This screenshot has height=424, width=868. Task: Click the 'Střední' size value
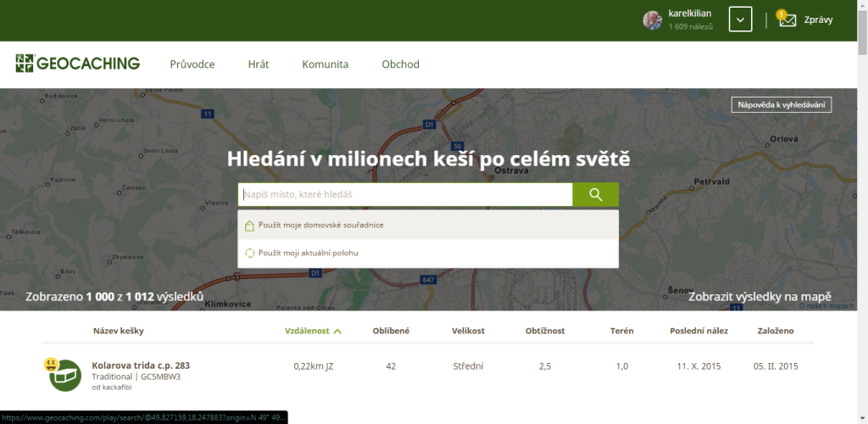click(x=468, y=365)
